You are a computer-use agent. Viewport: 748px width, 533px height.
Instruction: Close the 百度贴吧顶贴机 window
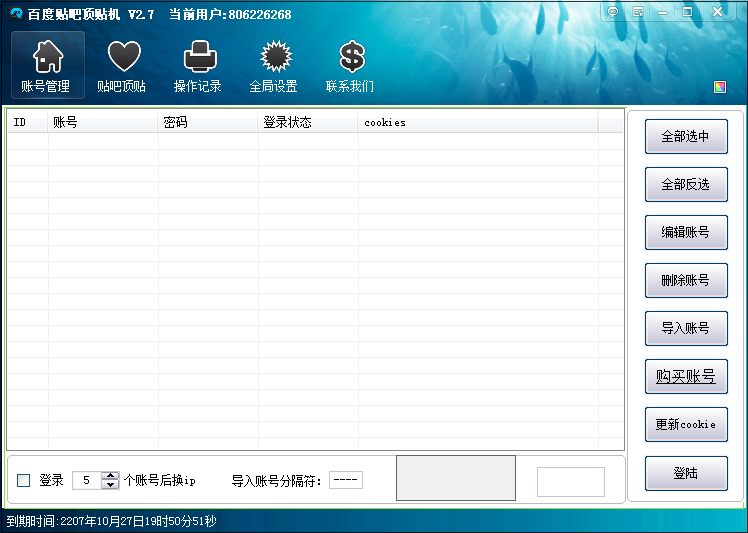click(717, 12)
